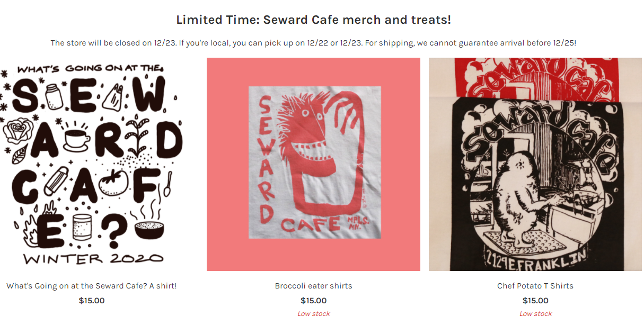Click the store closed on 12/23 notice text
The width and height of the screenshot is (644, 325).
(x=313, y=43)
